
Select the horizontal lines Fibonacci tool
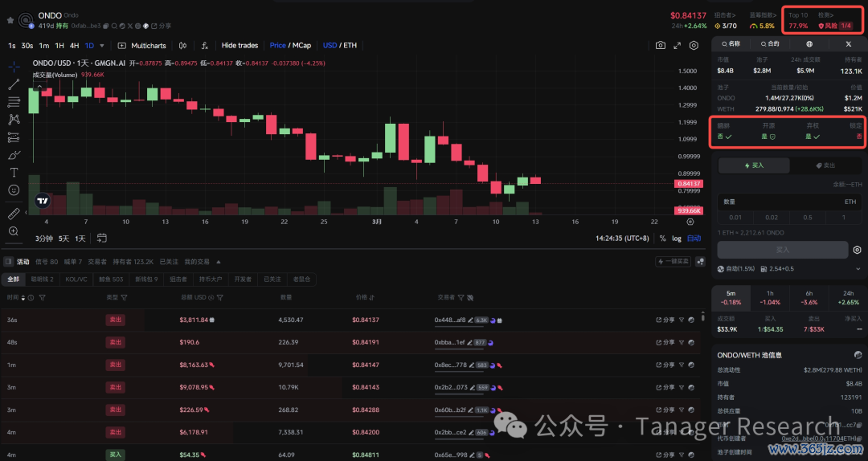(14, 102)
